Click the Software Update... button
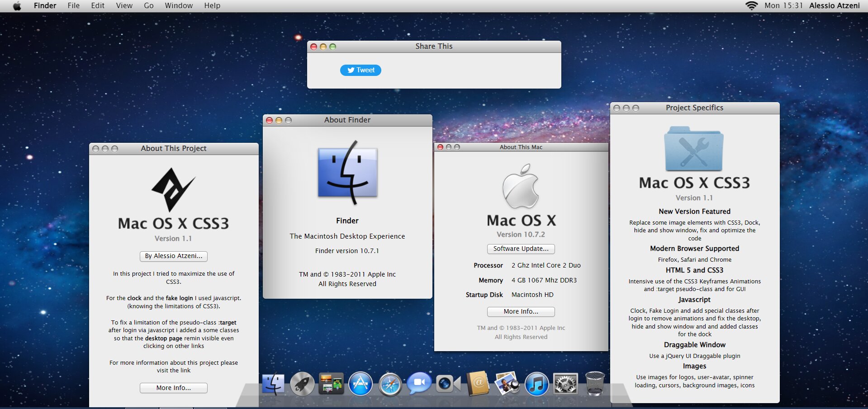Image resolution: width=868 pixels, height=409 pixels. (521, 249)
